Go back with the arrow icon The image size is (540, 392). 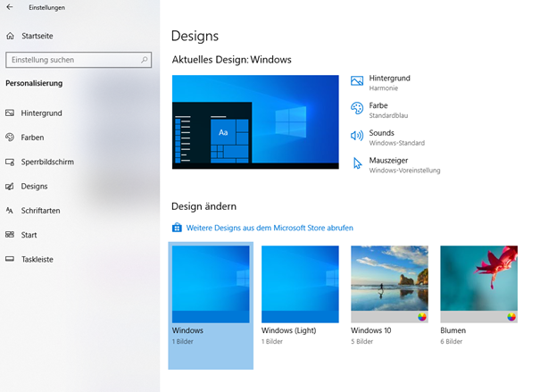(x=10, y=7)
